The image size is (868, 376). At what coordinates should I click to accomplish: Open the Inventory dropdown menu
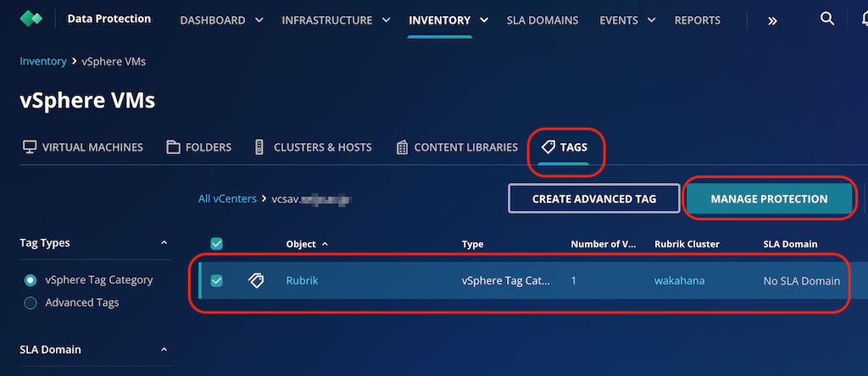point(448,20)
